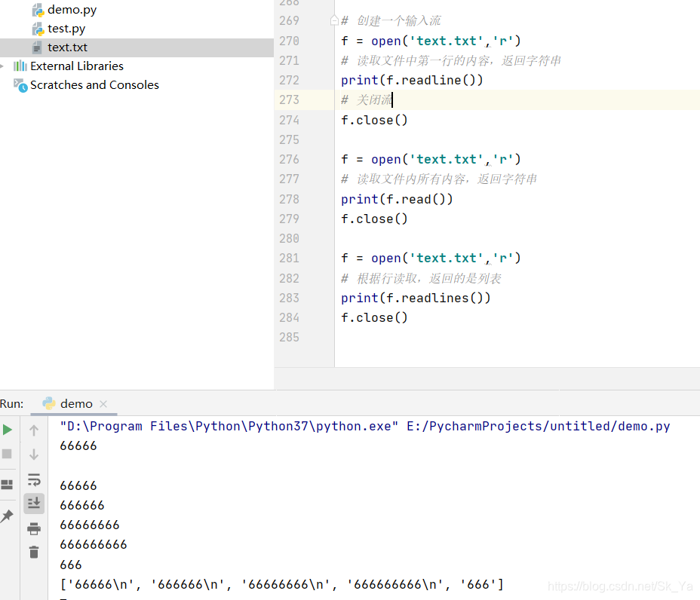Click the comment on line 271
Image resolution: width=700 pixels, height=600 pixels.
point(451,60)
